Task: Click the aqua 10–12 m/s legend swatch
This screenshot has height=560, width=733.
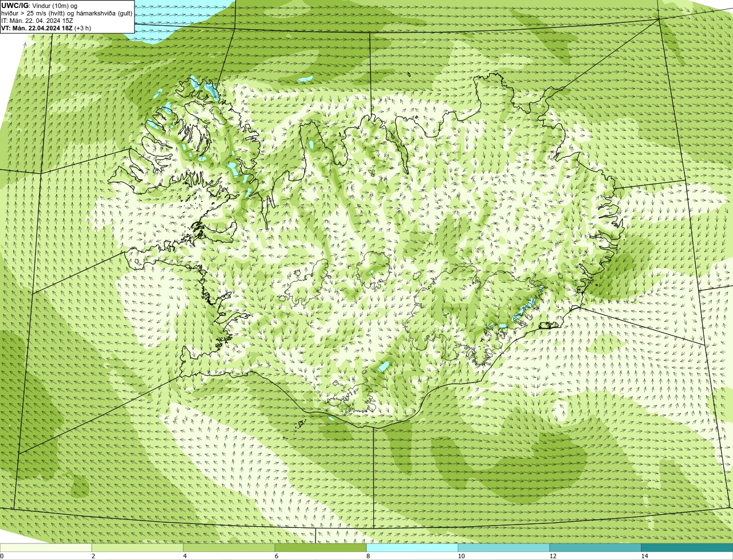Action: pos(504,547)
